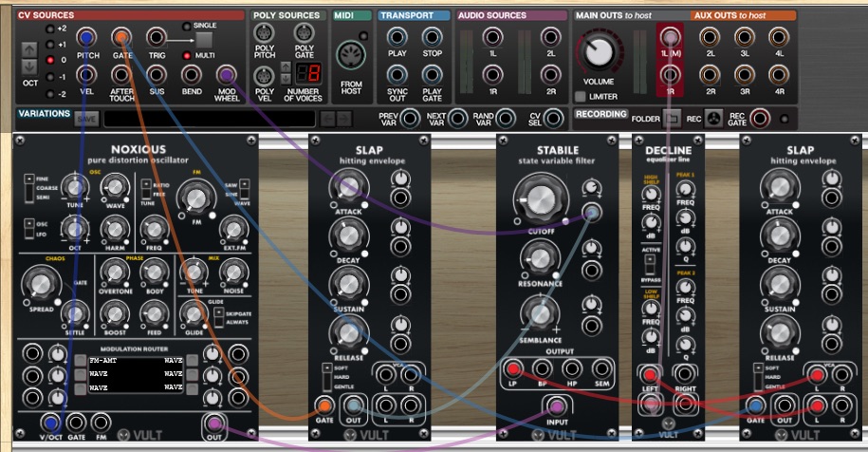Toggle left Slap SOFT/HARD/GENTLE switch

pyautogui.click(x=327, y=377)
